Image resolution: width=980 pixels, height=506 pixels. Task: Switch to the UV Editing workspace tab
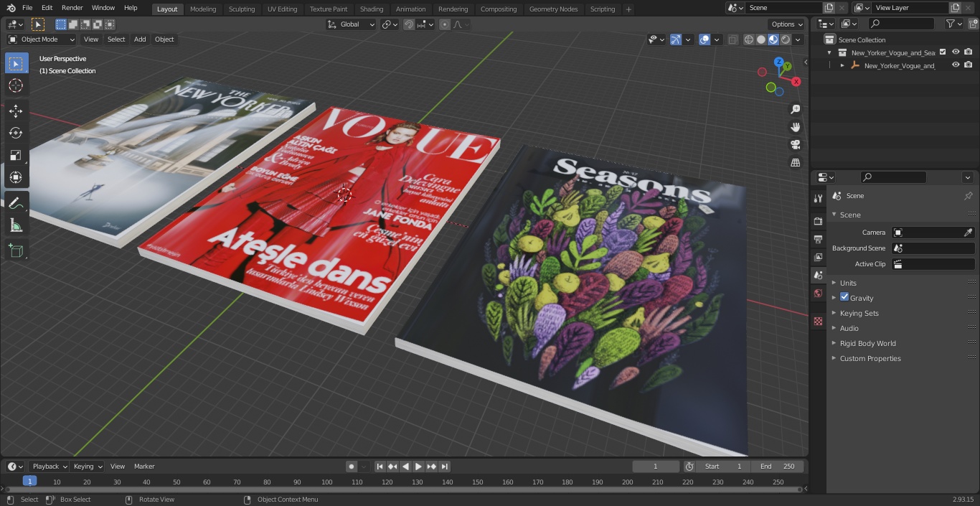282,9
